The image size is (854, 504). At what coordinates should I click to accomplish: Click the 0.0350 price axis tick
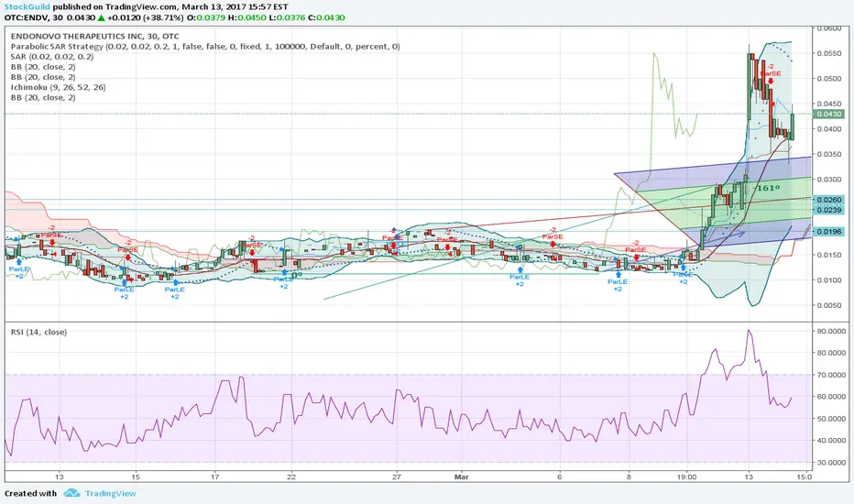coord(829,154)
